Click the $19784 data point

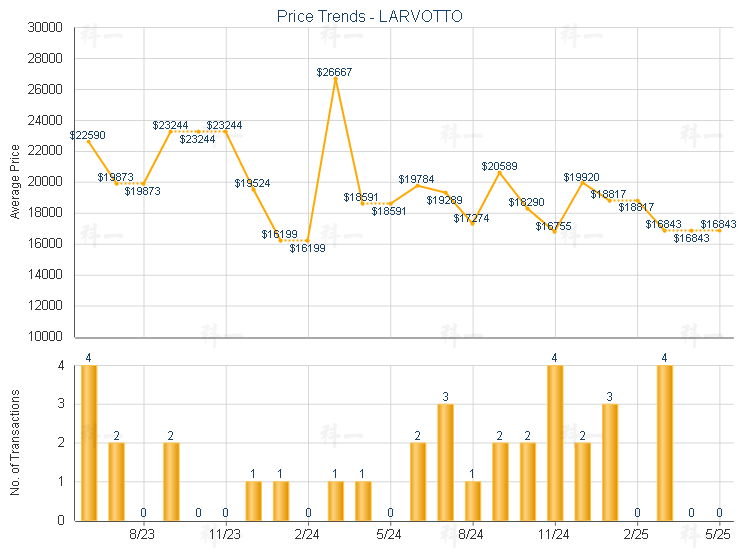[x=417, y=185]
